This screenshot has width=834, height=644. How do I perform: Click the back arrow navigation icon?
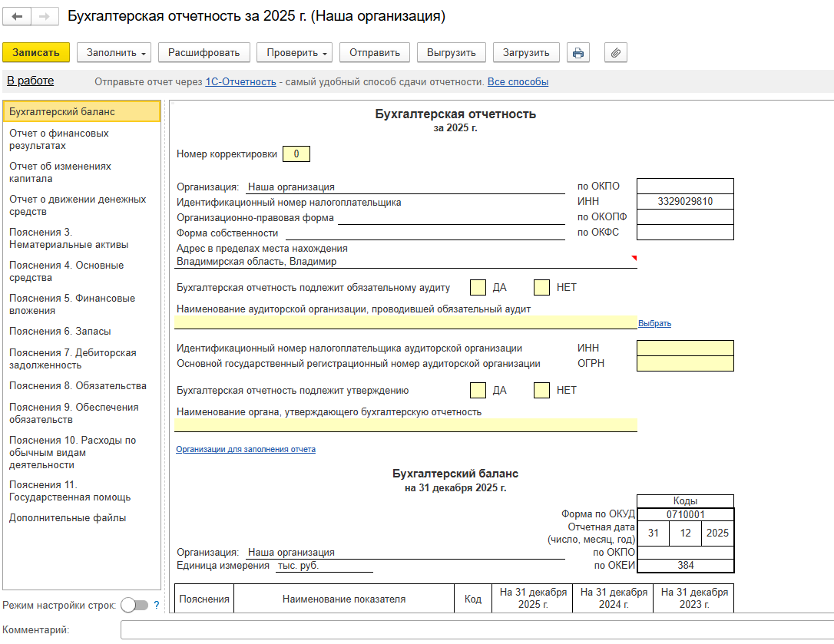point(17,16)
